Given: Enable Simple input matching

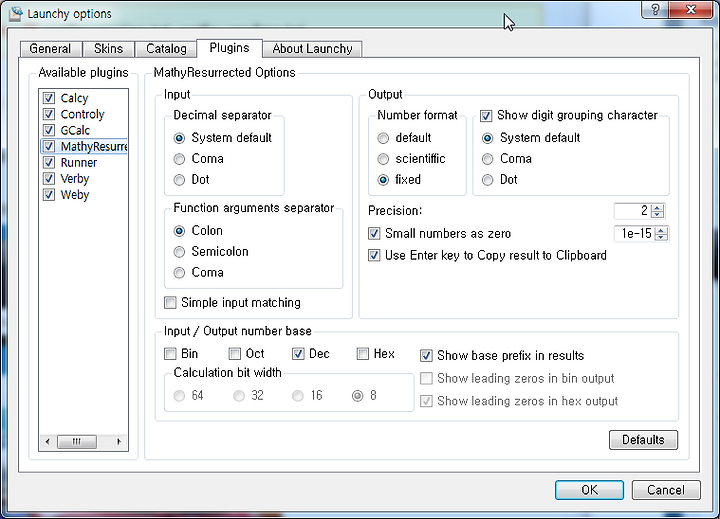Looking at the screenshot, I should pyautogui.click(x=170, y=303).
